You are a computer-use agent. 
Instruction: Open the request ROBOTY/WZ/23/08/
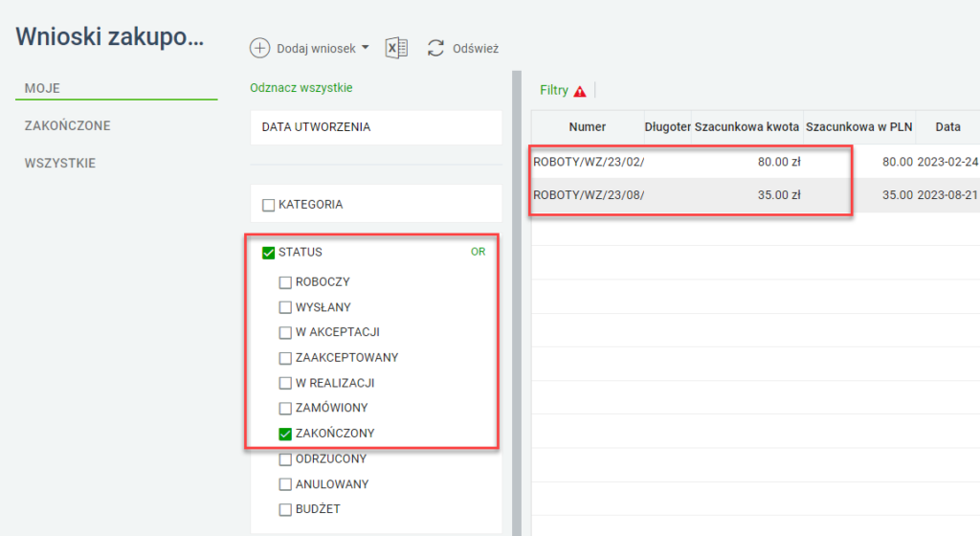click(589, 195)
